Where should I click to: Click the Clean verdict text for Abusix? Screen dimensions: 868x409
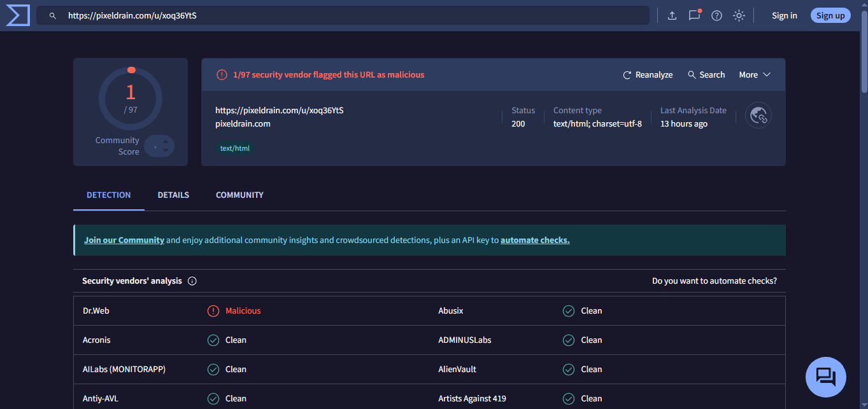pos(592,311)
